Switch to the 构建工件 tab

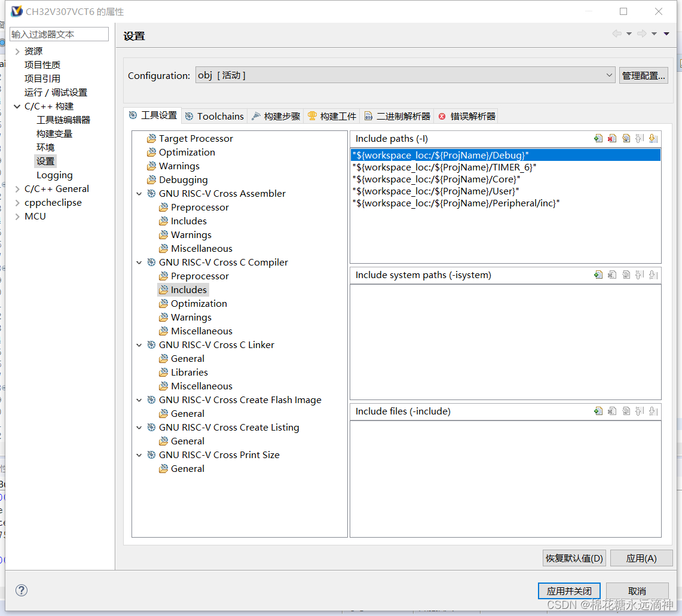pyautogui.click(x=332, y=116)
